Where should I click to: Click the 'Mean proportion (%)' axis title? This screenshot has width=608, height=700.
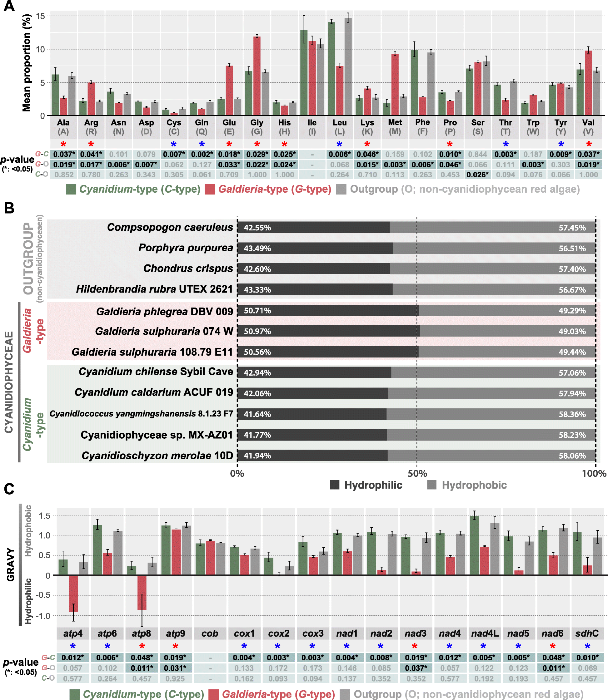(x=27, y=63)
